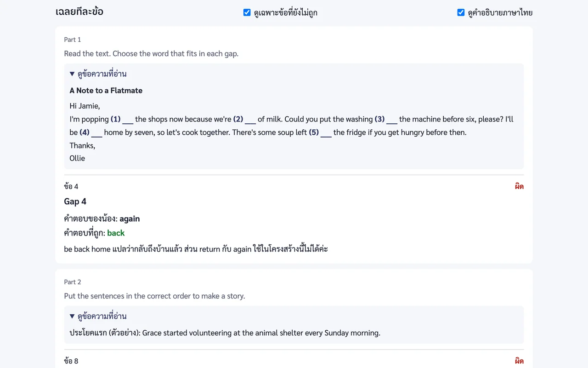Viewport: 588px width, 368px height.
Task: Click the instruction 'Put the sentences in the correct order'
Action: coord(155,296)
